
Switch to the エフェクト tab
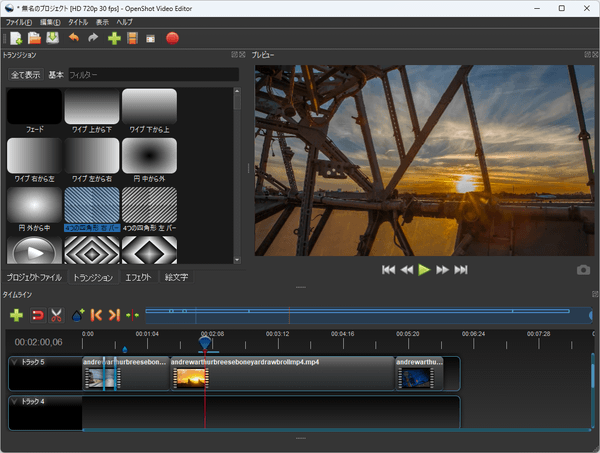(138, 277)
